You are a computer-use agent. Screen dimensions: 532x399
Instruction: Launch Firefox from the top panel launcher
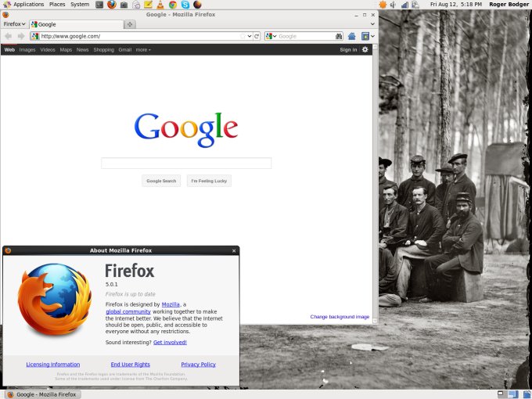112,5
